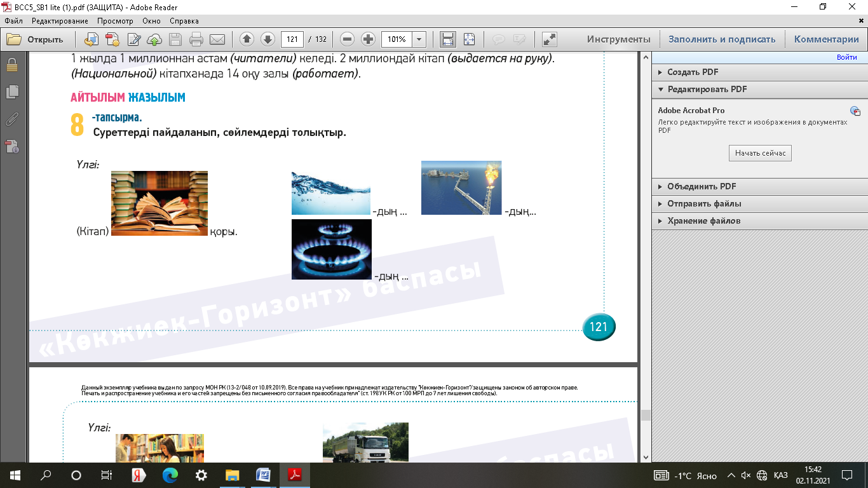
Task: Click the Adobe Acrobat Pro panel icon
Action: click(x=855, y=111)
